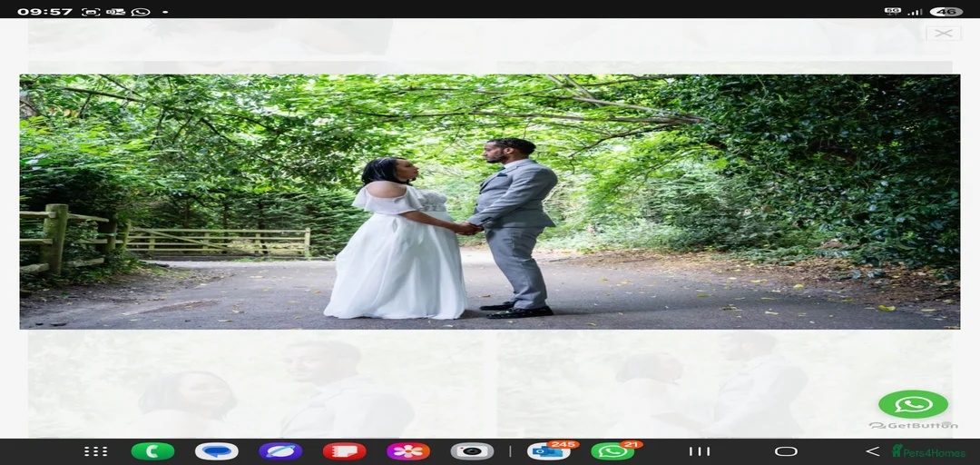Open the Gallery flower icon
The image size is (980, 465).
[408, 451]
